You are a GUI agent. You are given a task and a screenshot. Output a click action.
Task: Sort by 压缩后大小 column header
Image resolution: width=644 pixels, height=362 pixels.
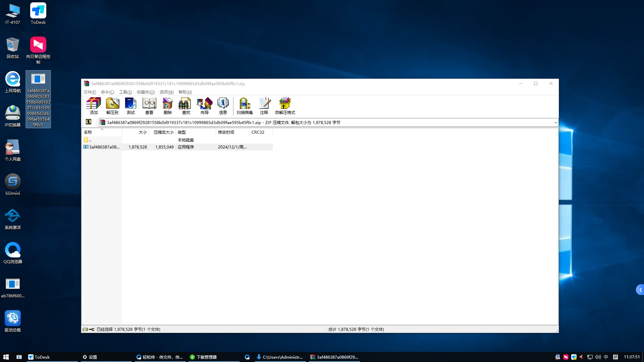point(163,132)
